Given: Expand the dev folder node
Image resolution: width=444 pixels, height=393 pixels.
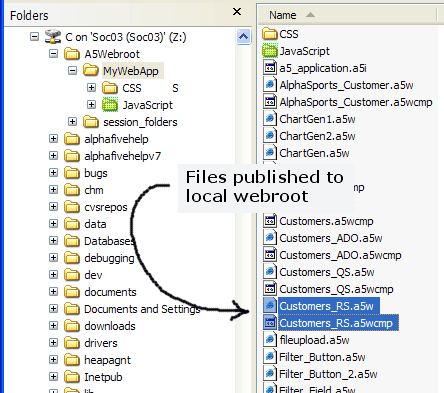Looking at the screenshot, I should point(53,274).
